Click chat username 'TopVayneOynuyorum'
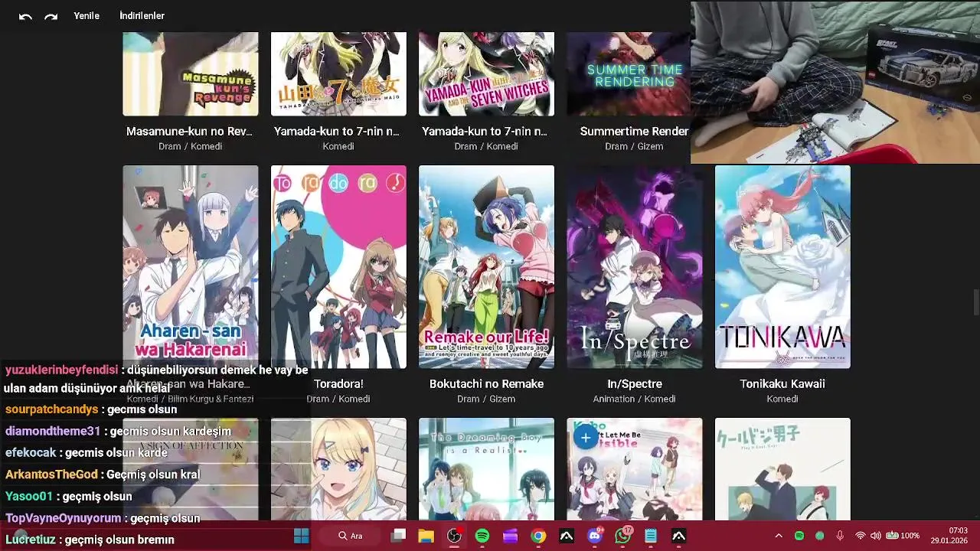This screenshot has height=551, width=980. 63,518
